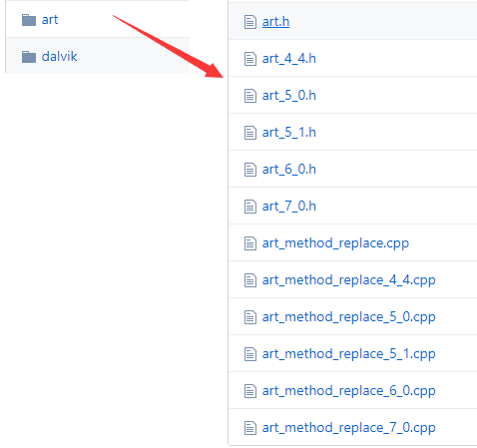Click the dalvik folder icon
This screenshot has height=448, width=477.
[29, 57]
